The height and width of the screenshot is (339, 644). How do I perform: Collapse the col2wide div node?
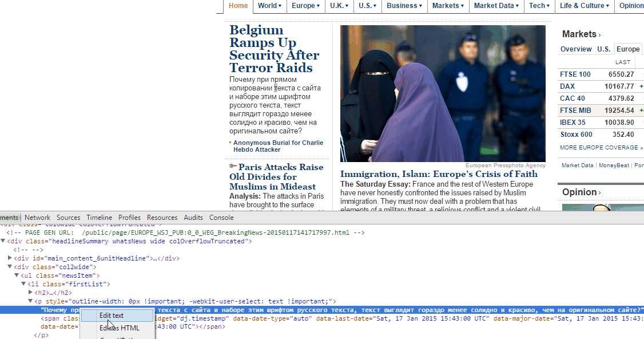coord(10,267)
